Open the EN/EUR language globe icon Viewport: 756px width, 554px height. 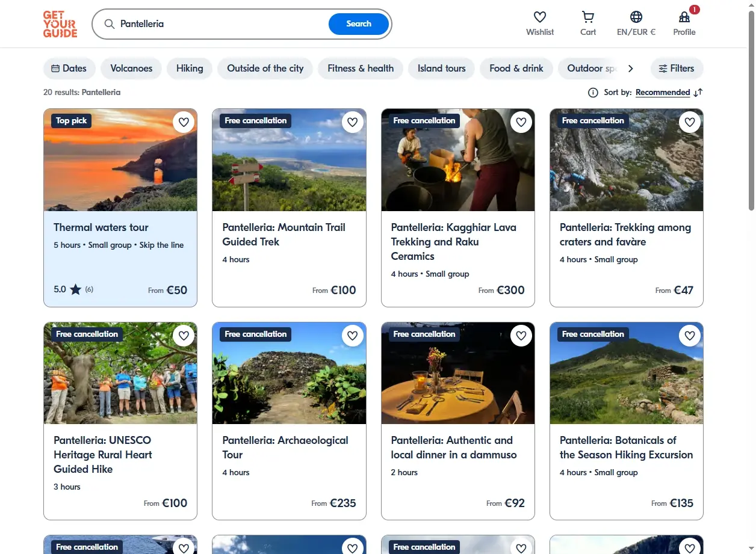(636, 17)
